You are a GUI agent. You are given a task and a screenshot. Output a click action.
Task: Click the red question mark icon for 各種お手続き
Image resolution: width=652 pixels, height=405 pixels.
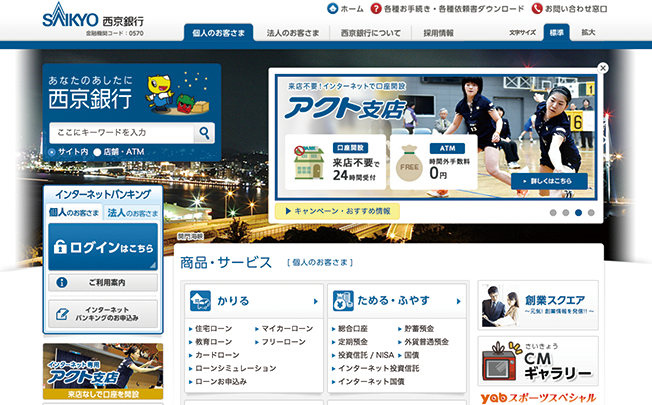pos(376,8)
